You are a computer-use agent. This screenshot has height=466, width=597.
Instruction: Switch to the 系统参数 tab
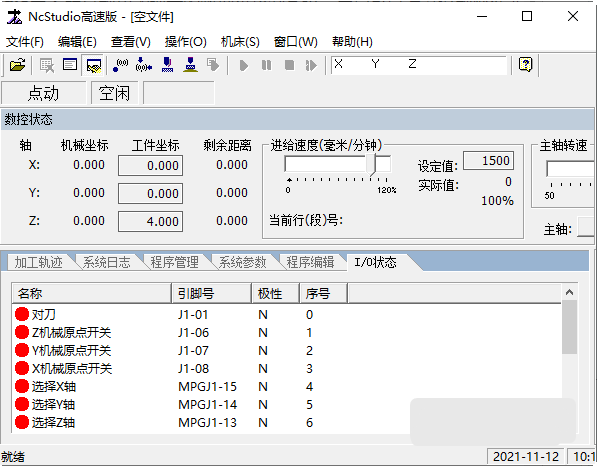(x=242, y=262)
